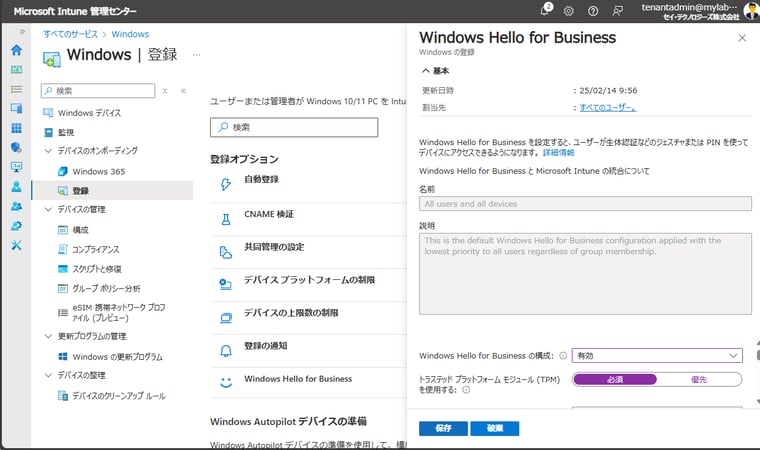Open Windows の更新プログラム item
The image size is (760, 450).
point(117,356)
